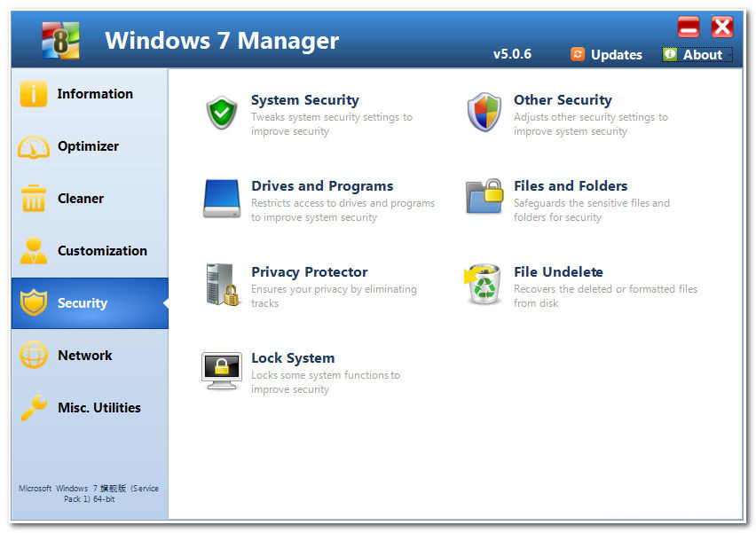Click "Recovers the deleted or formatted files" text
756x533 pixels.
(x=605, y=296)
